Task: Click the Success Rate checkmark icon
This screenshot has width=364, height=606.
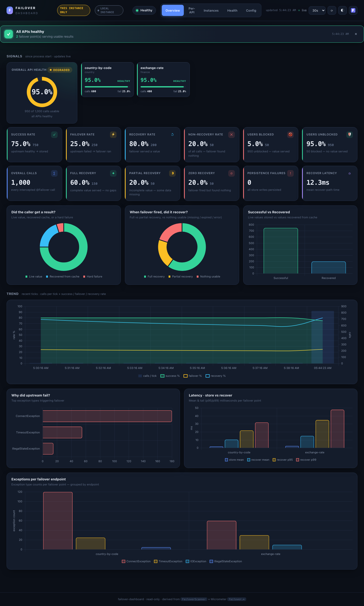Action: [x=54, y=135]
